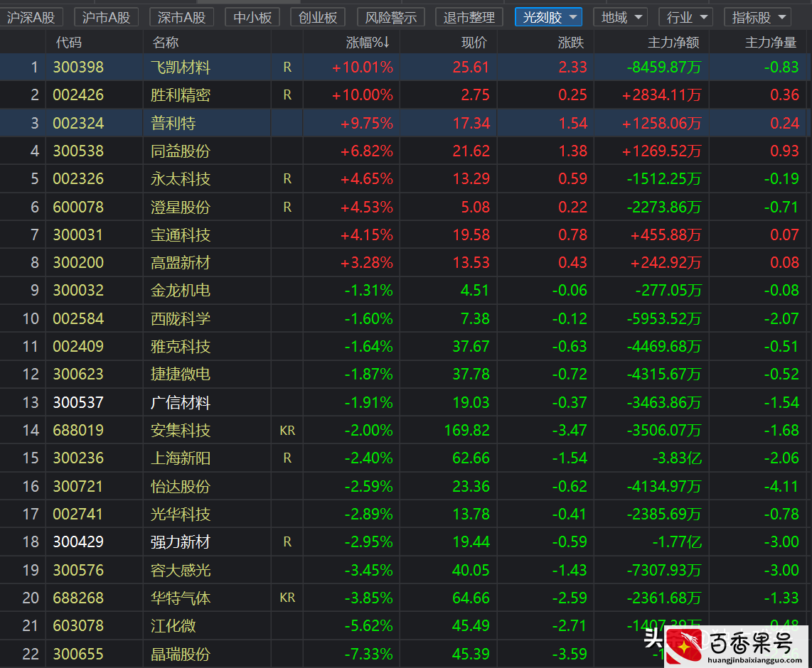812x668 pixels.
Task: Select stock 强力新材 name
Action: point(180,542)
